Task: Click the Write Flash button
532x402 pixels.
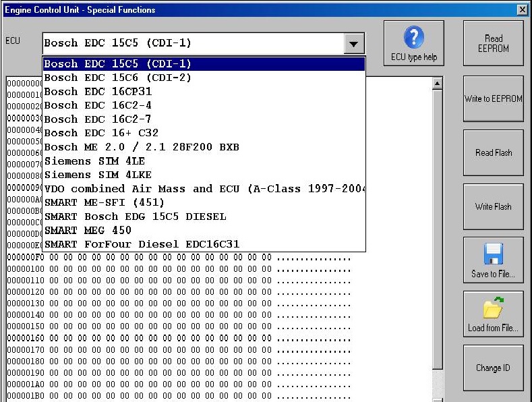Action: (493, 207)
